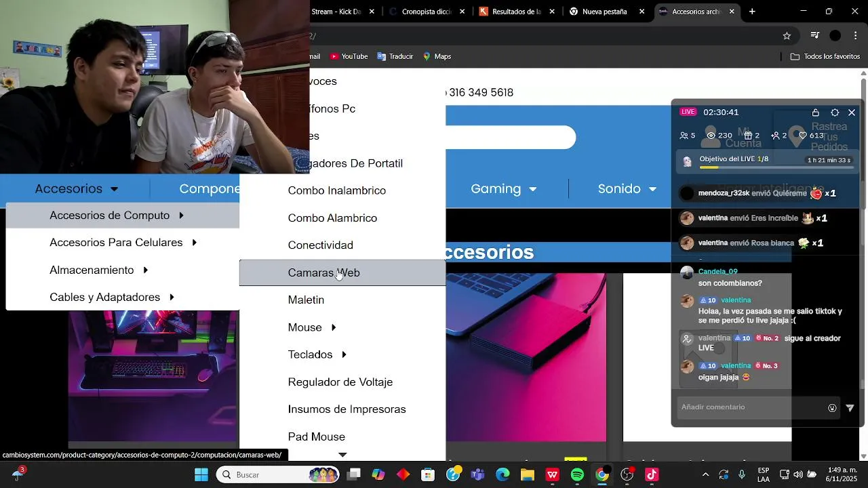868x488 pixels.
Task: Expand Accesorios Para Celulares submenu arrow
Action: pyautogui.click(x=194, y=243)
